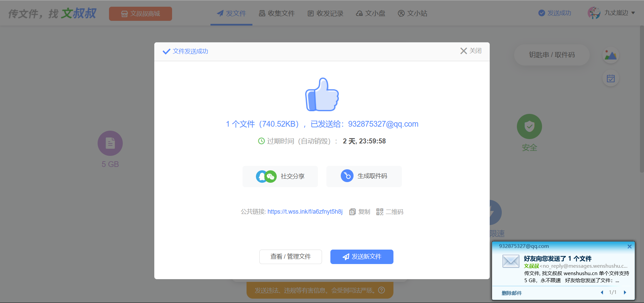Click the 限速 lightning icon behind dialog
Image resolution: width=644 pixels, height=303 pixels.
(496, 212)
